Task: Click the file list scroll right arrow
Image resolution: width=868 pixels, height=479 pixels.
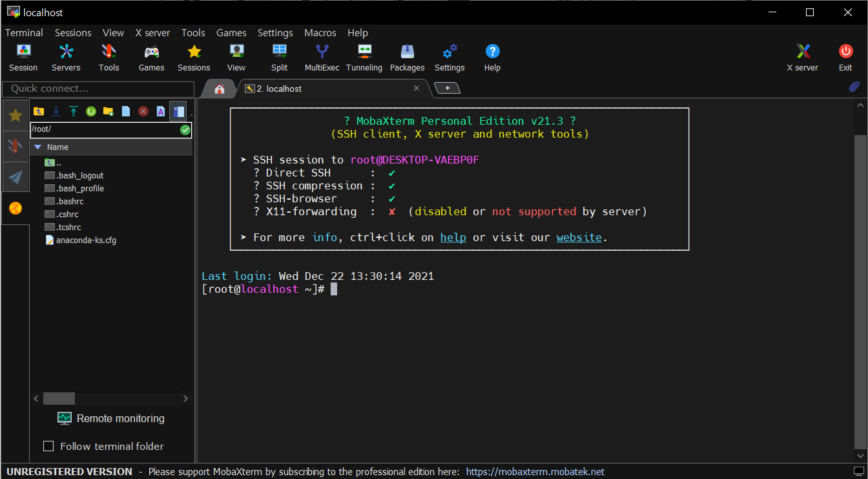Action: [185, 399]
